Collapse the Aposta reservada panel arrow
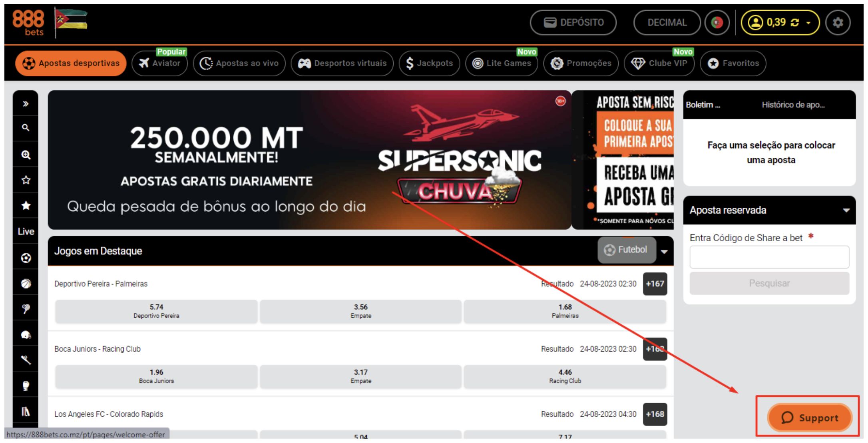868x443 pixels. [846, 211]
